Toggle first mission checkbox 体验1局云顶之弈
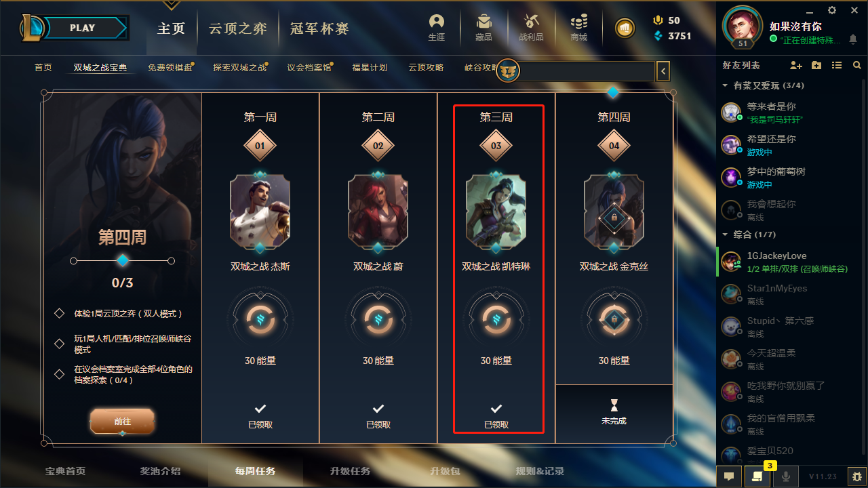Viewport: 868px width, 488px height. (x=60, y=314)
